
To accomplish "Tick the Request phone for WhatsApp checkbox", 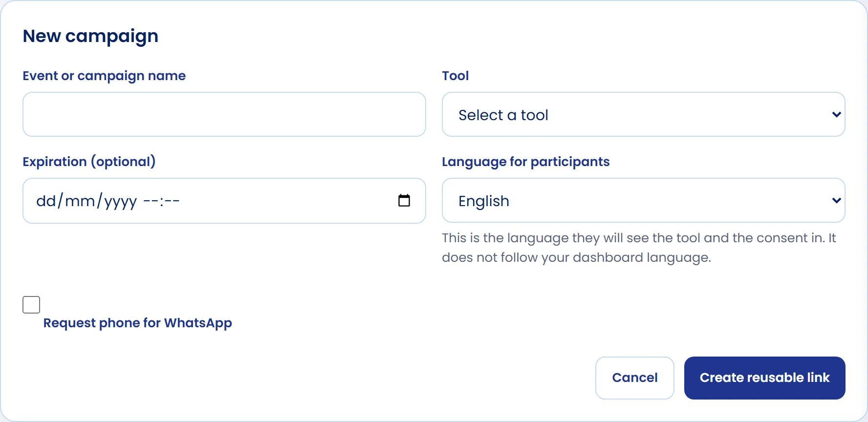I will tap(31, 305).
